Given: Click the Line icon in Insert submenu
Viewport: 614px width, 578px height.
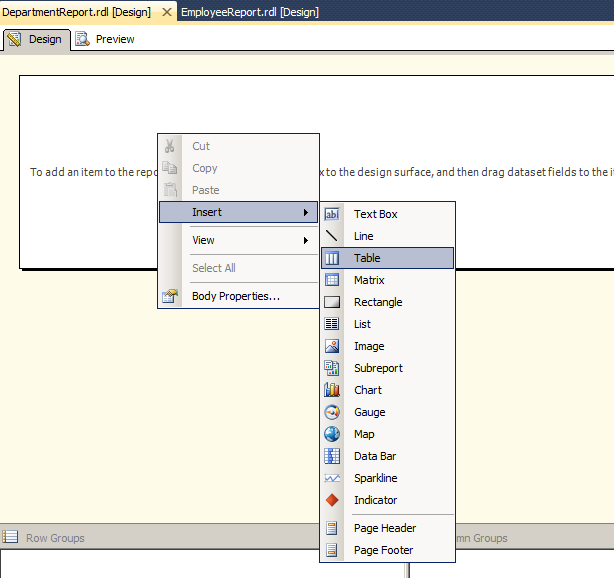Looking at the screenshot, I should coord(332,236).
